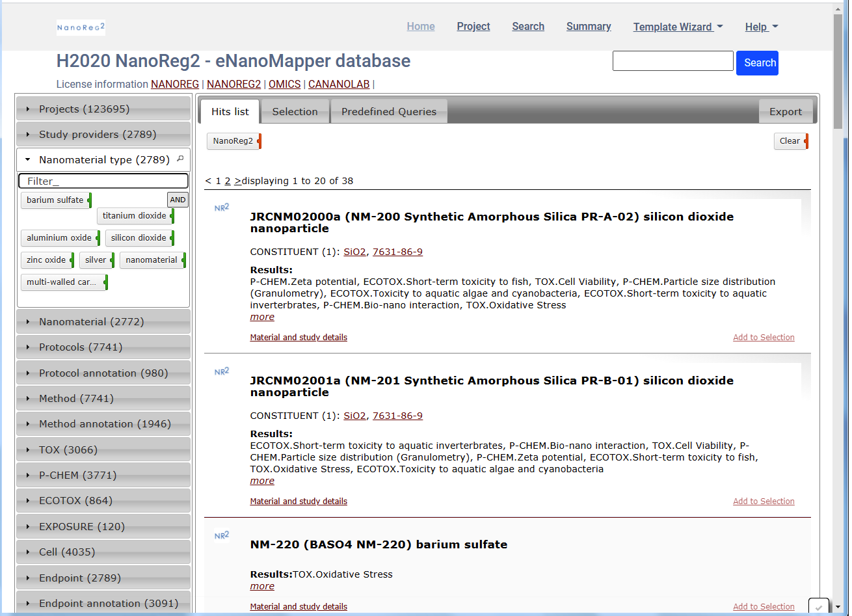Screen dimensions: 852x616
Task: Click the next page arrow in pagination
Action: pyautogui.click(x=237, y=181)
